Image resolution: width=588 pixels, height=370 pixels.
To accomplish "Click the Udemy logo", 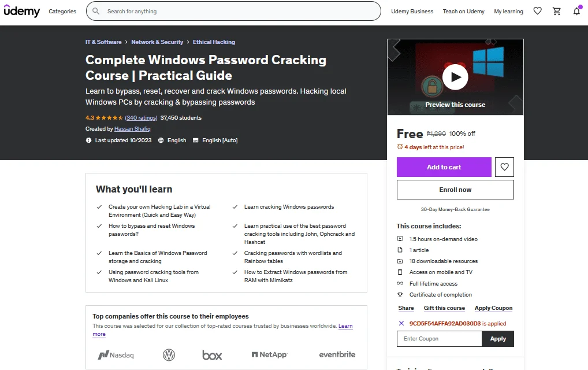I will (22, 11).
